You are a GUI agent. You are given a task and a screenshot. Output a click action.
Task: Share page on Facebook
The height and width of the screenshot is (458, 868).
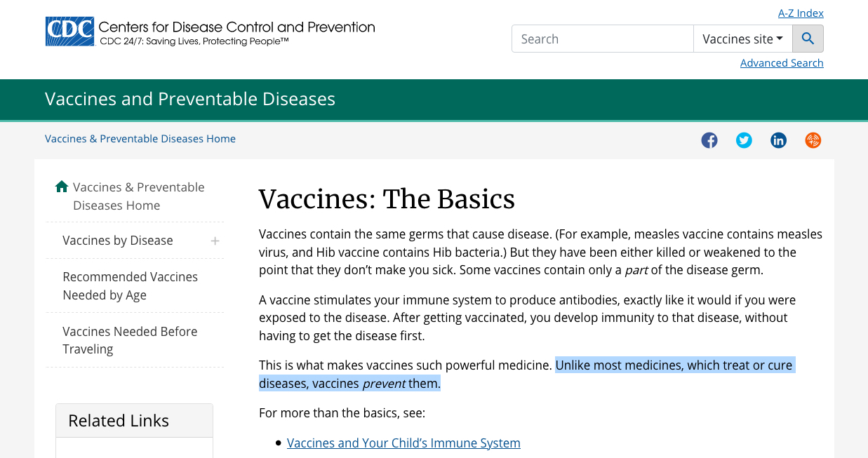point(709,140)
